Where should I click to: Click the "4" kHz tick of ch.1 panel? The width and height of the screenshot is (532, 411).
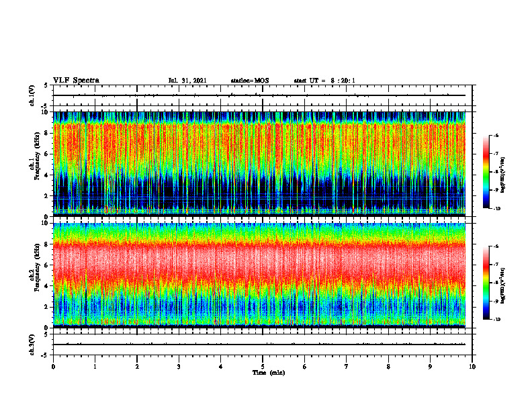pyautogui.click(x=47, y=175)
